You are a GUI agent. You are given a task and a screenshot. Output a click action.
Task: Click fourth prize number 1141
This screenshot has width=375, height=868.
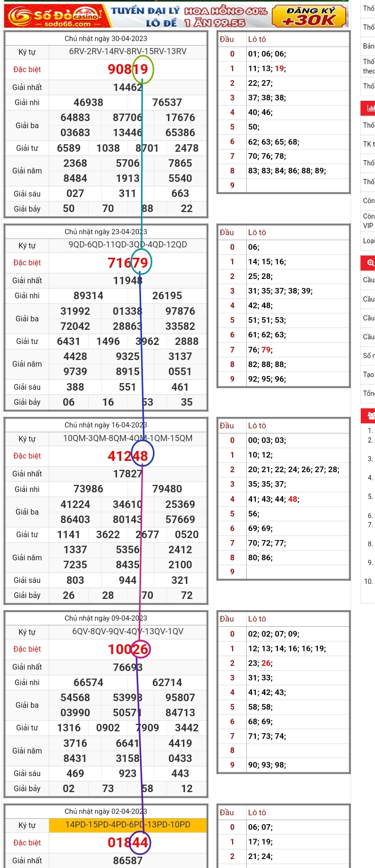(x=69, y=534)
